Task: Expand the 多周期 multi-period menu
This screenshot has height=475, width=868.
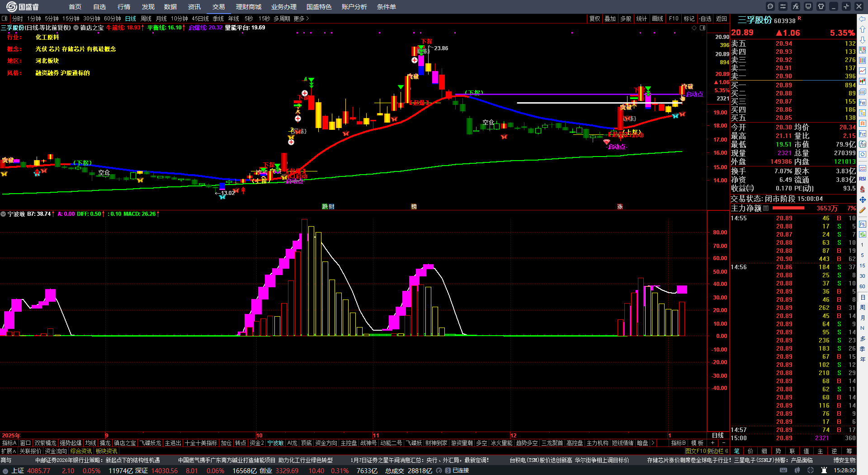Action: pos(282,19)
